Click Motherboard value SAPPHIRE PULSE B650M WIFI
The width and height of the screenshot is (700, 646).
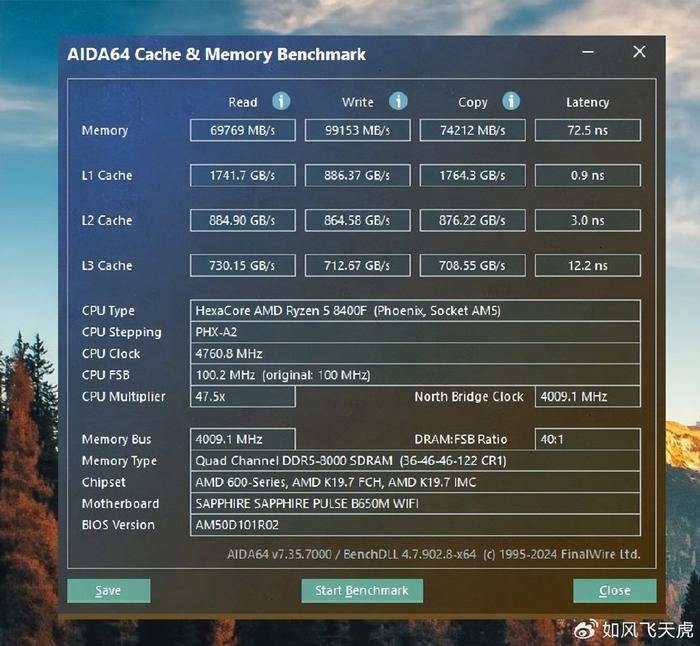click(x=415, y=504)
